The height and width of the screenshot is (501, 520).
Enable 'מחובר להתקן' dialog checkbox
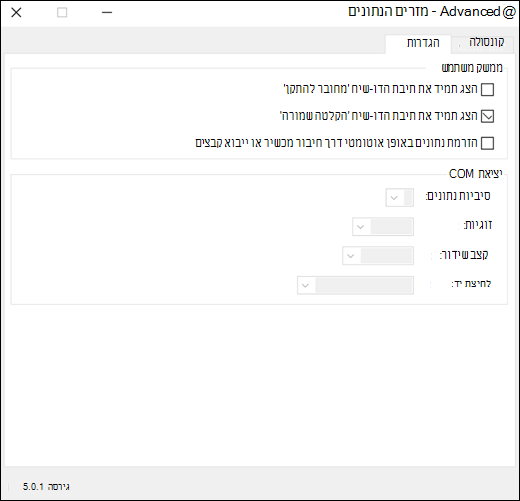click(487, 89)
